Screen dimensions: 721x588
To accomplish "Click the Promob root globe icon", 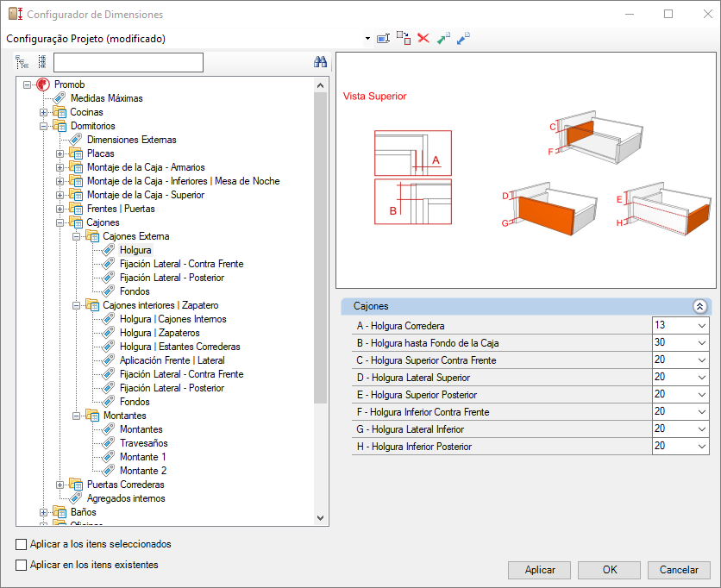I will click(43, 84).
